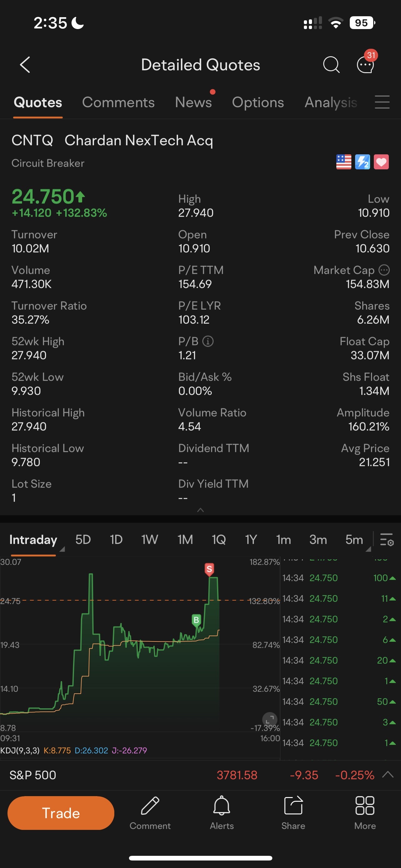401x868 pixels.
Task: Tap the Chardan NexTech Acq company name
Action: coord(139,140)
